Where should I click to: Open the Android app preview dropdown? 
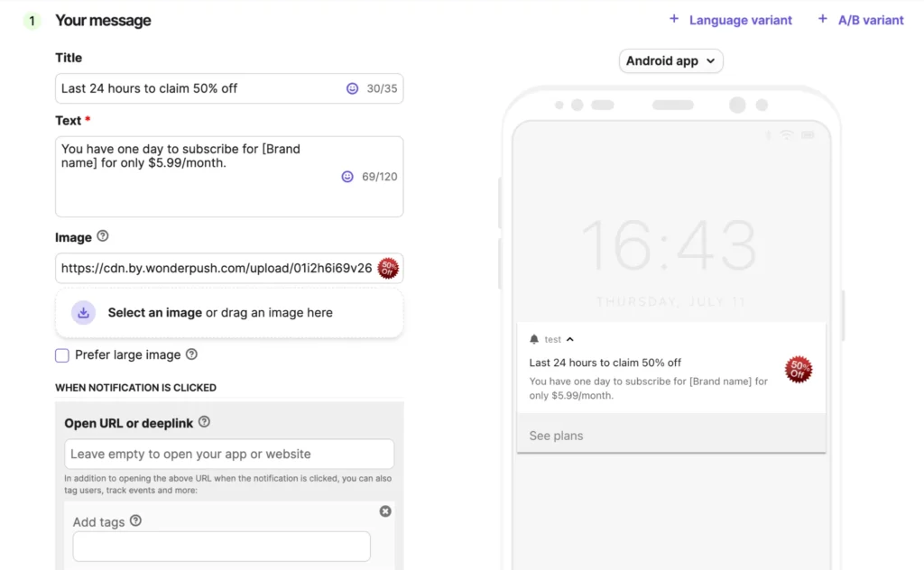(670, 60)
